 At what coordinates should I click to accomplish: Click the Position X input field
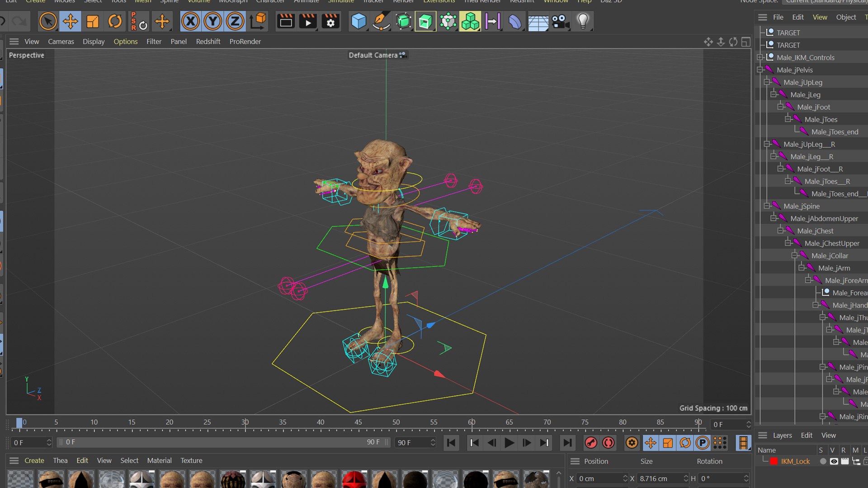603,479
